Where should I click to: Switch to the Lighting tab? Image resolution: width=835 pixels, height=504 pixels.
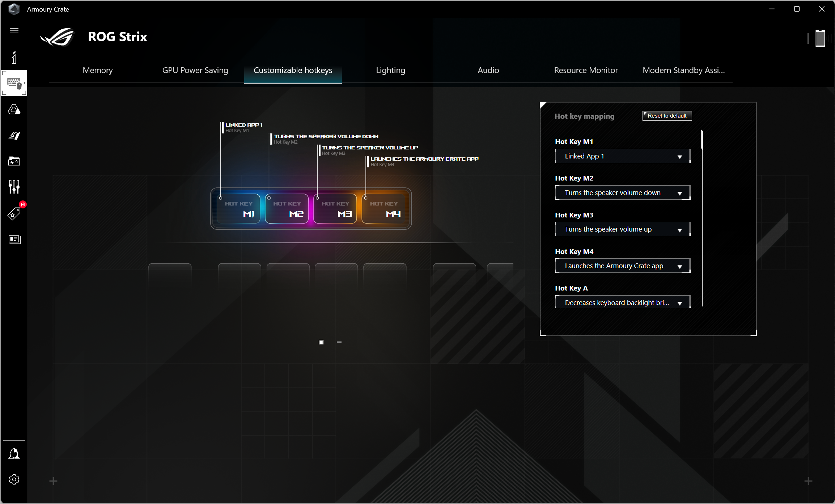point(390,70)
